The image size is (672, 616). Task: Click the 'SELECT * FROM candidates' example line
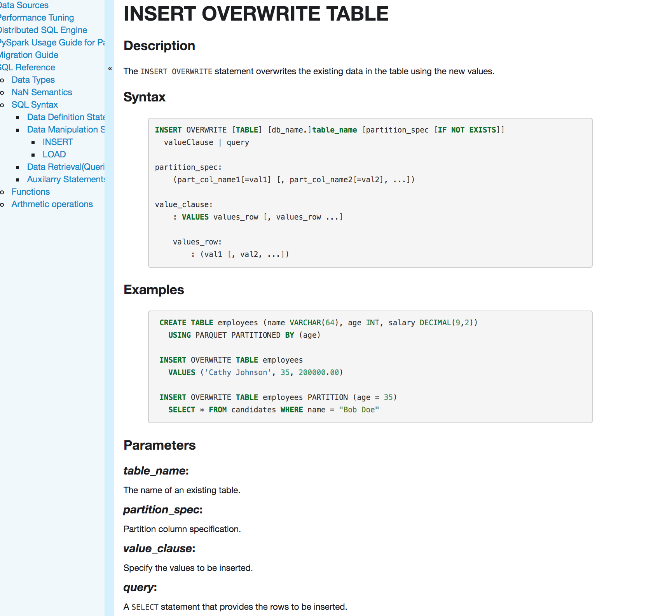tap(274, 410)
